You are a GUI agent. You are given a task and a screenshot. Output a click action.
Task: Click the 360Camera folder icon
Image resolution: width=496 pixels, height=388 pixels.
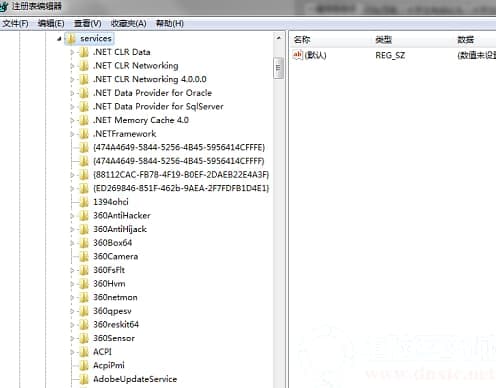[x=84, y=257]
